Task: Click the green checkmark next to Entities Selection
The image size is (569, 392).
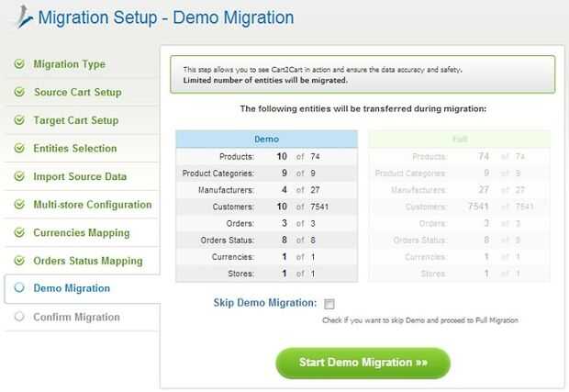Action: point(19,148)
